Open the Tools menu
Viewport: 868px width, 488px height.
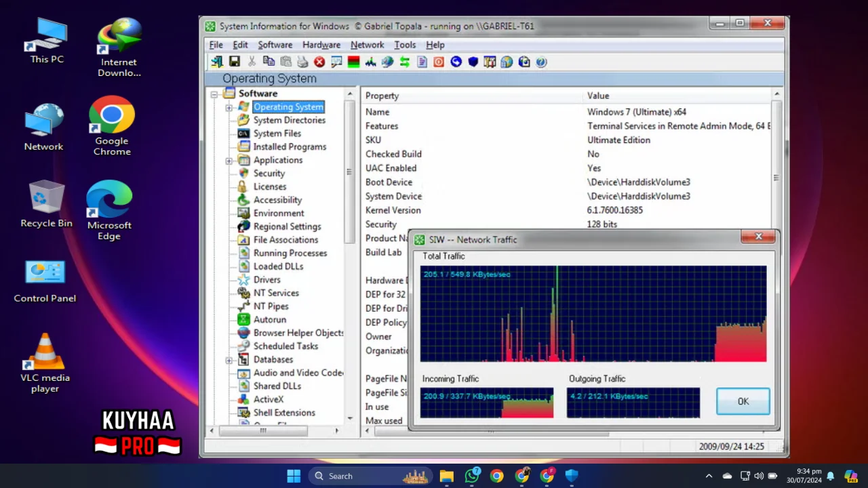tap(405, 45)
